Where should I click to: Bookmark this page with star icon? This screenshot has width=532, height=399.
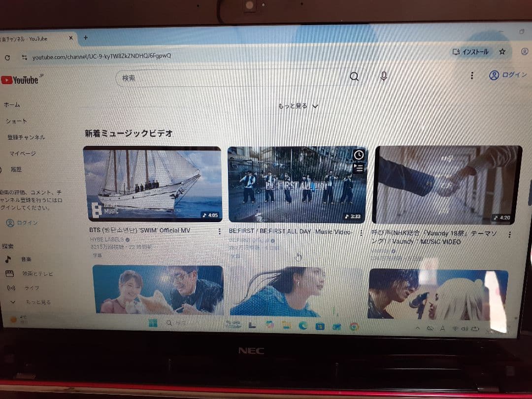pos(502,52)
